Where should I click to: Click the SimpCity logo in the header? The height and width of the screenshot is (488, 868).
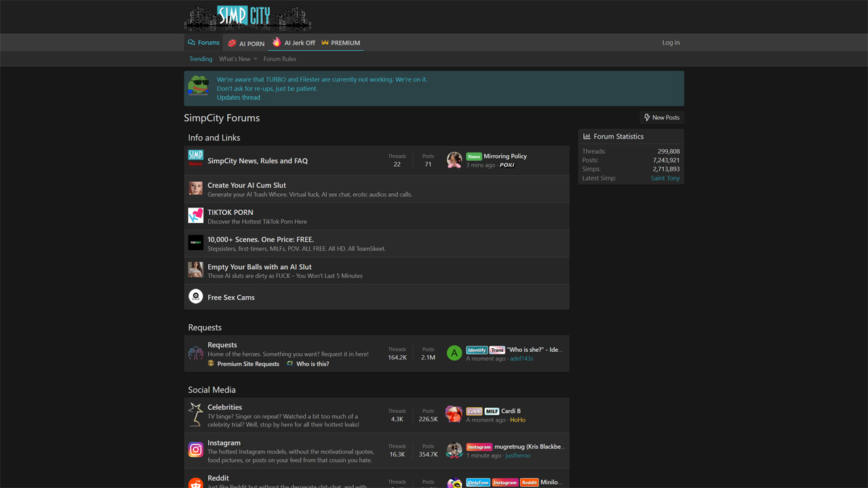pyautogui.click(x=248, y=18)
